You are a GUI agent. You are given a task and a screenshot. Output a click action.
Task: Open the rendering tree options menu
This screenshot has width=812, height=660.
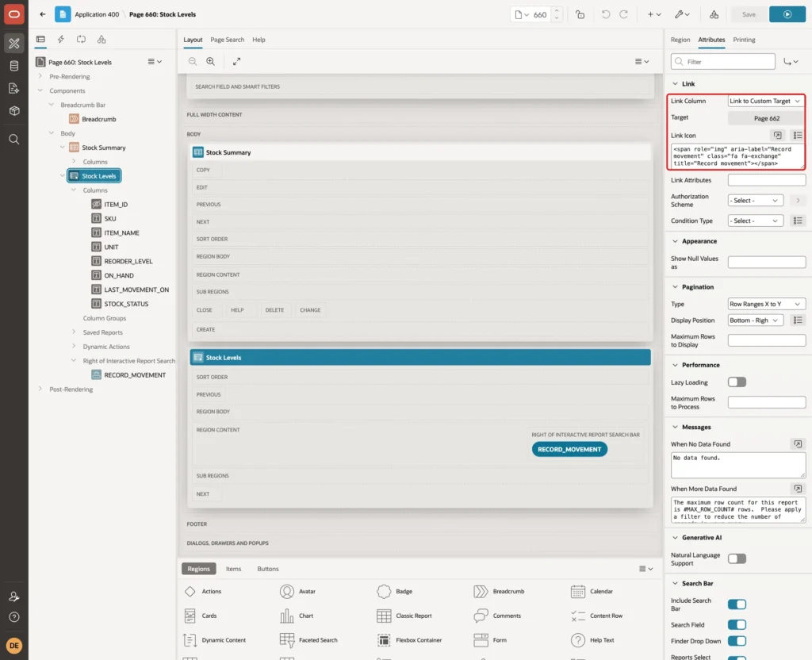click(x=155, y=62)
